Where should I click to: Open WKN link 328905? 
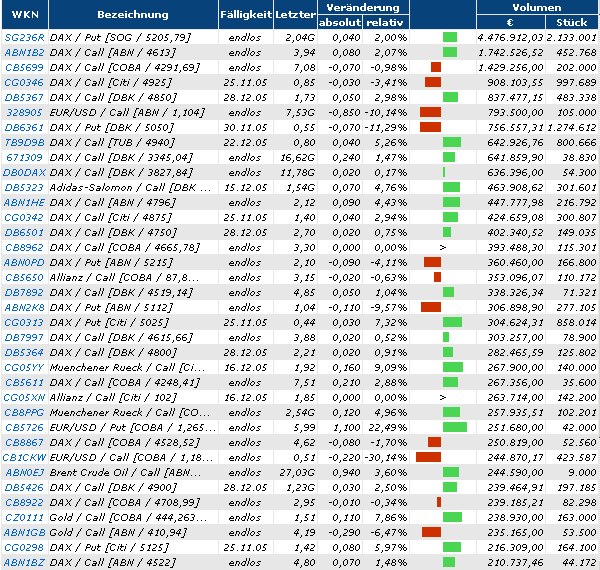[24, 112]
